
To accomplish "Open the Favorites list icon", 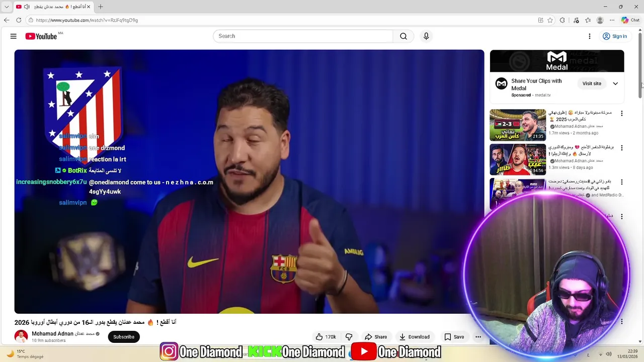I will click(588, 20).
